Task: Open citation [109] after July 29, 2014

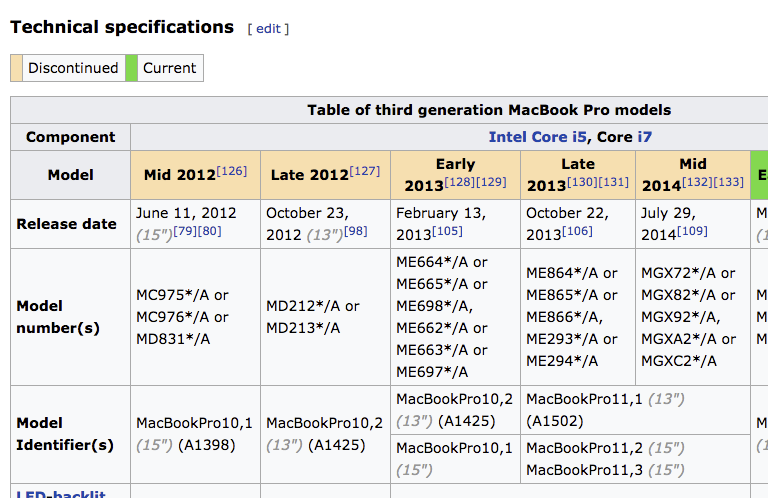Action: click(692, 231)
